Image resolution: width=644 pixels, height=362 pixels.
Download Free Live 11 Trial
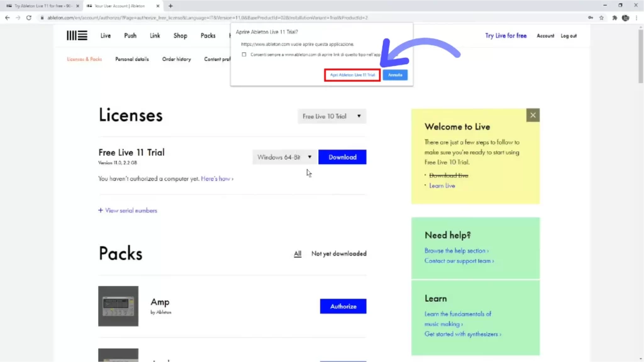click(x=342, y=157)
